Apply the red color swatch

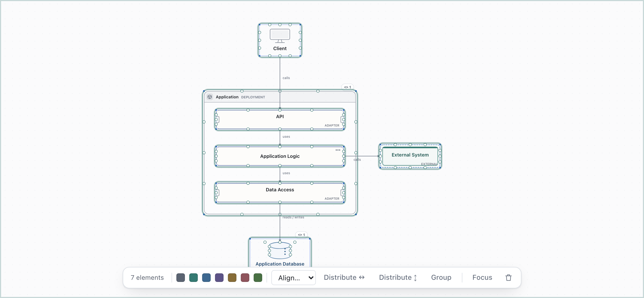[245, 278]
